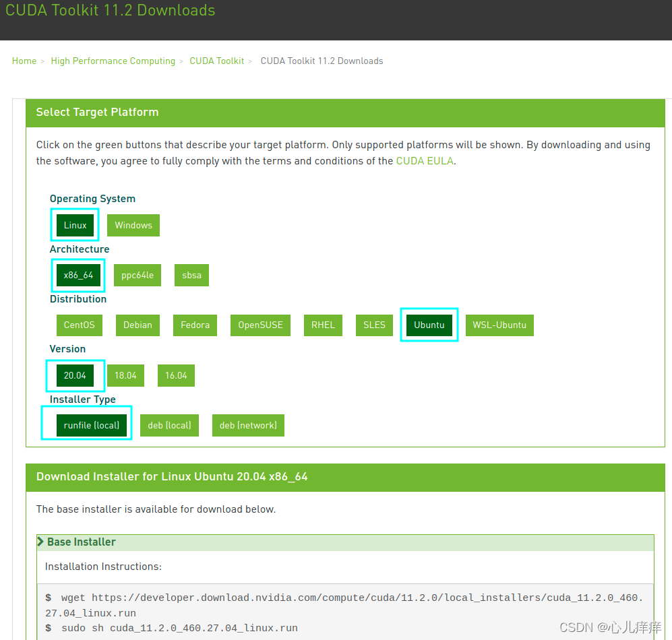Choose deb (local) installer type
The image size is (672, 640).
click(x=169, y=425)
